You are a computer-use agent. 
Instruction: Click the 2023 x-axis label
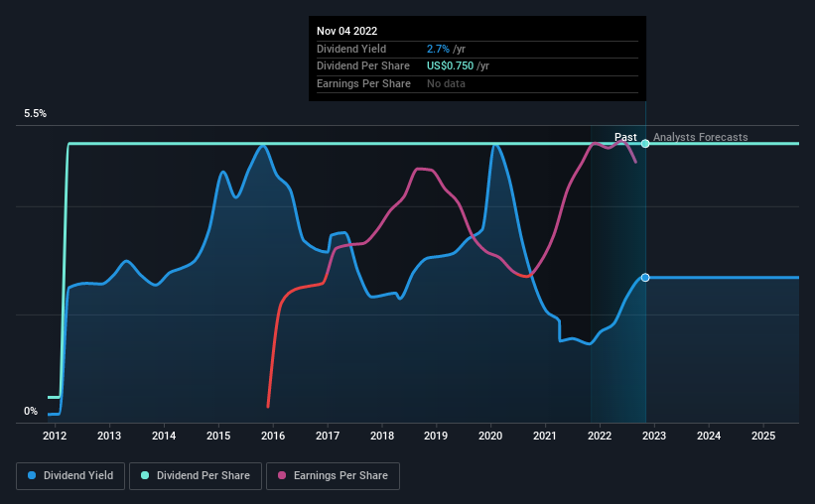pos(654,436)
